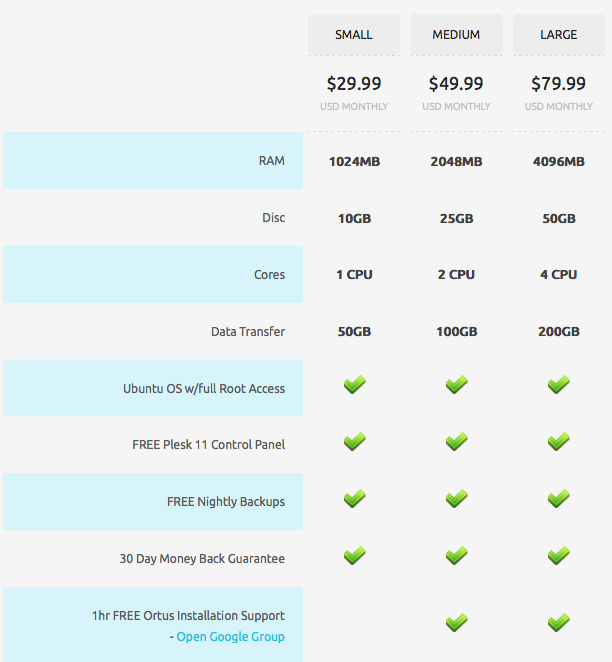The height and width of the screenshot is (662, 612).
Task: Click the FREE Nightly Backups row label
Action: click(x=225, y=502)
